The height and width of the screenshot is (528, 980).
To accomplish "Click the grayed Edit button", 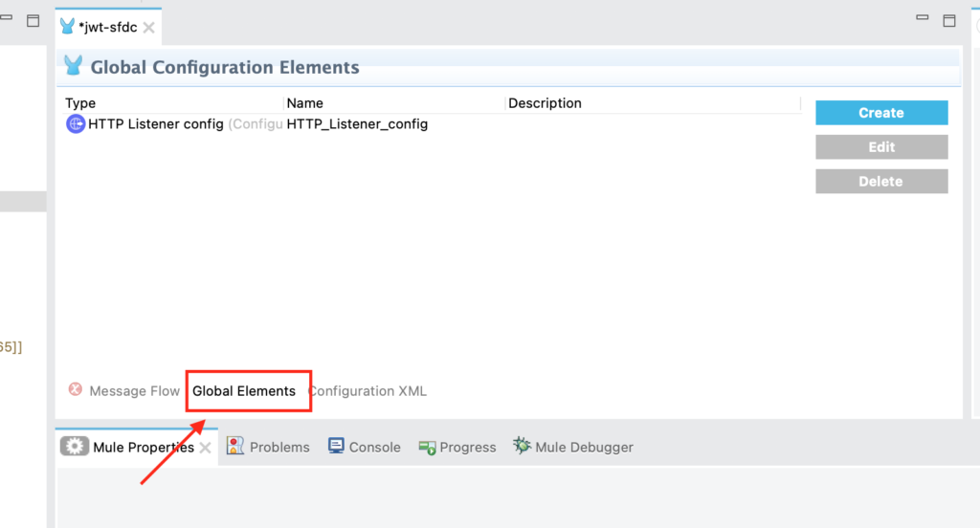I will (x=881, y=147).
